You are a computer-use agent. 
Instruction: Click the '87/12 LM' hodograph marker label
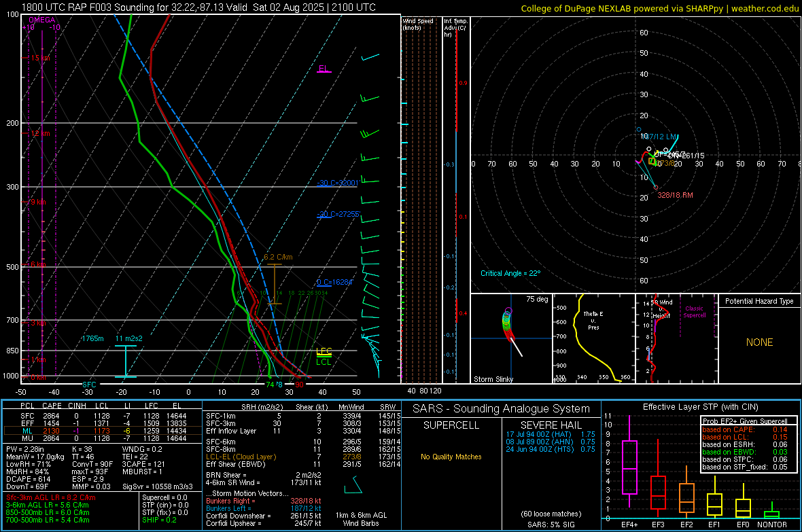click(661, 137)
